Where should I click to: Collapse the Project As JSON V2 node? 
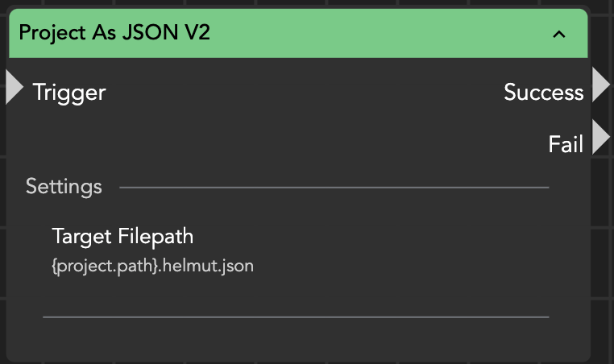(558, 34)
